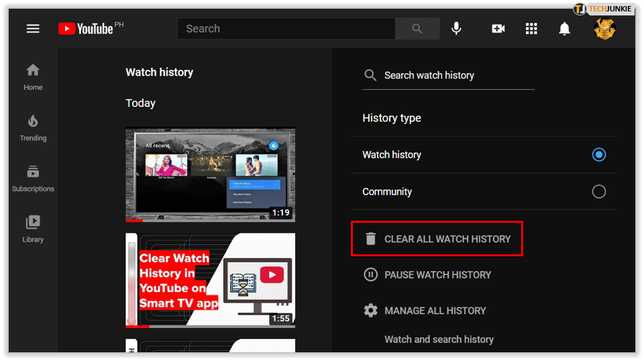Select the Community radio button
The height and width of the screenshot is (361, 644).
(598, 192)
